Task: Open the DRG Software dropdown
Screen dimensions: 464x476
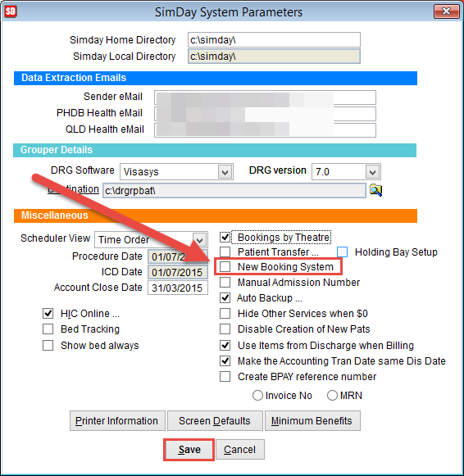Action: click(x=225, y=172)
